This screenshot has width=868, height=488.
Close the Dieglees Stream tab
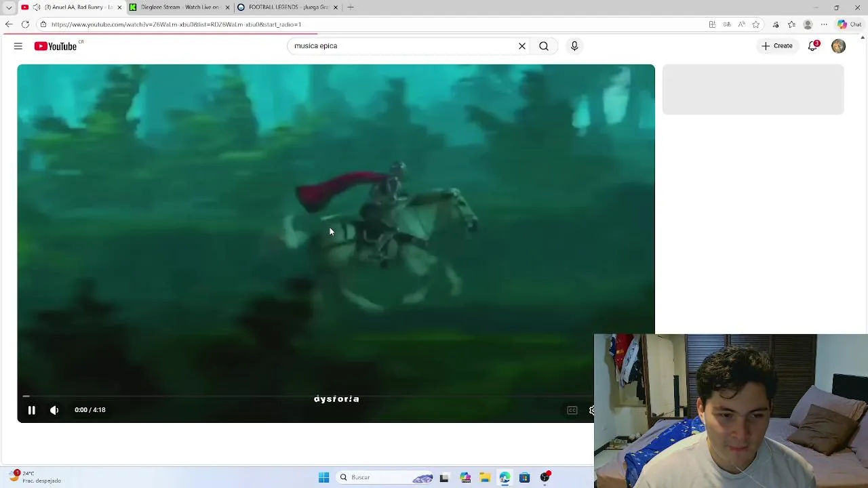[228, 7]
